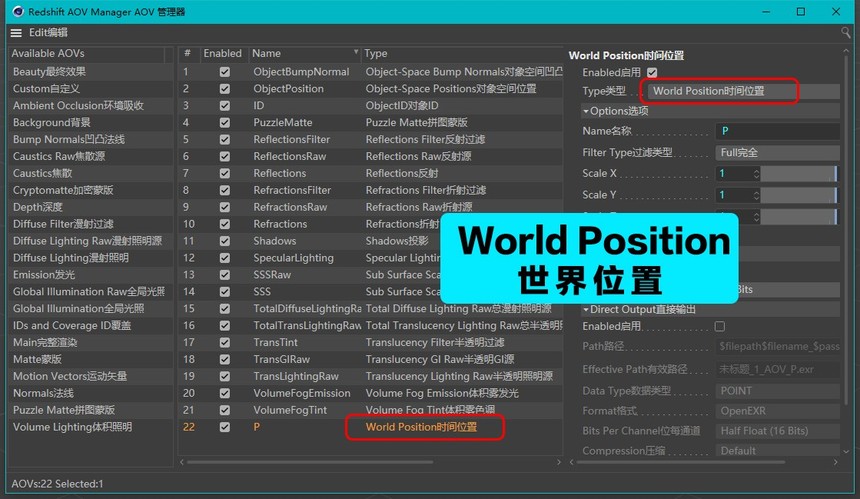Open the Filter Type Full完全 dropdown
The width and height of the screenshot is (860, 499).
coord(777,152)
